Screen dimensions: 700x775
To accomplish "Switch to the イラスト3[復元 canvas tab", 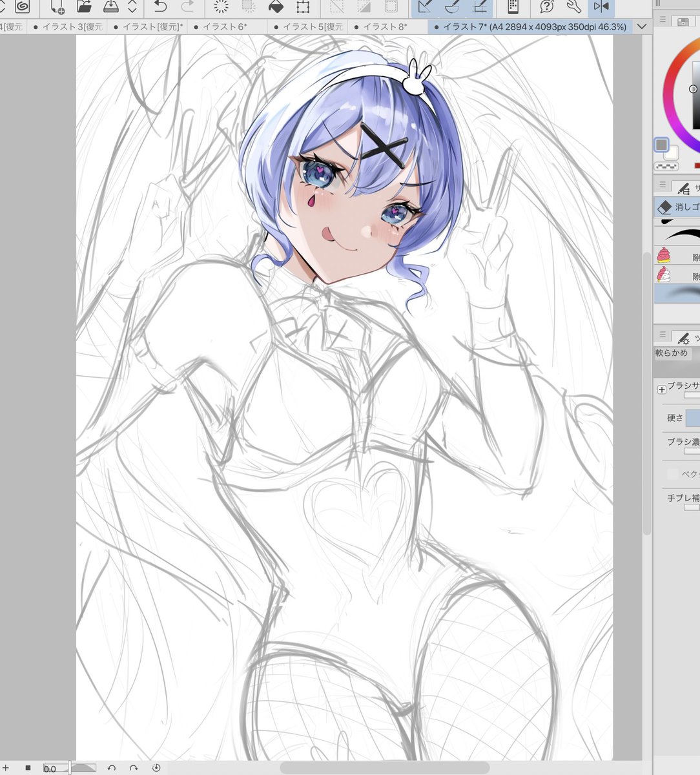I will [x=67, y=26].
